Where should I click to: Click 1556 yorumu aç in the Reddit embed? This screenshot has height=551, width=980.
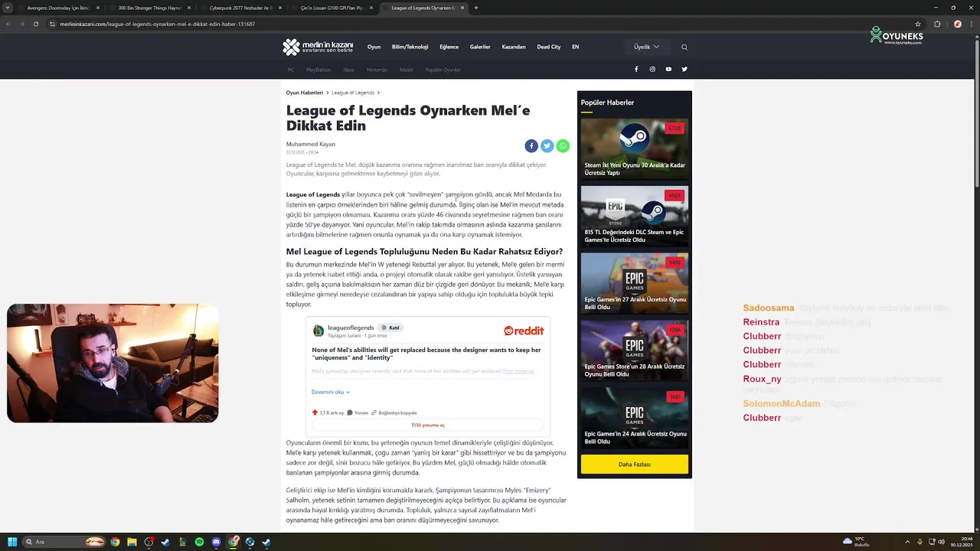(427, 425)
